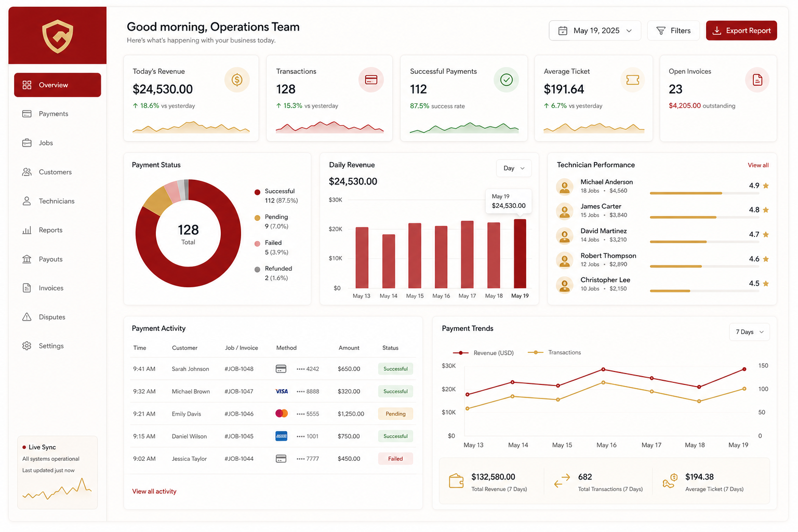This screenshot has height=532, width=798.
Task: Click Christopher Lee's avatar icon
Action: pos(564,284)
